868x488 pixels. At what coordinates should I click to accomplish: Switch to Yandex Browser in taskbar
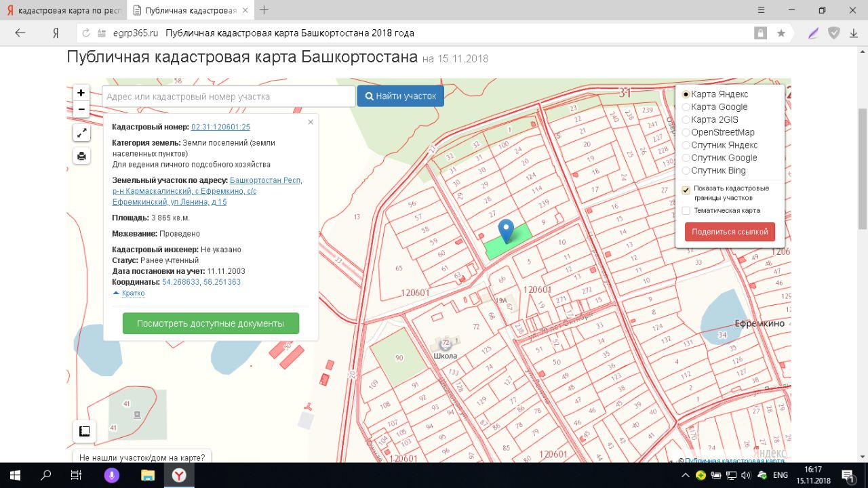pos(178,475)
